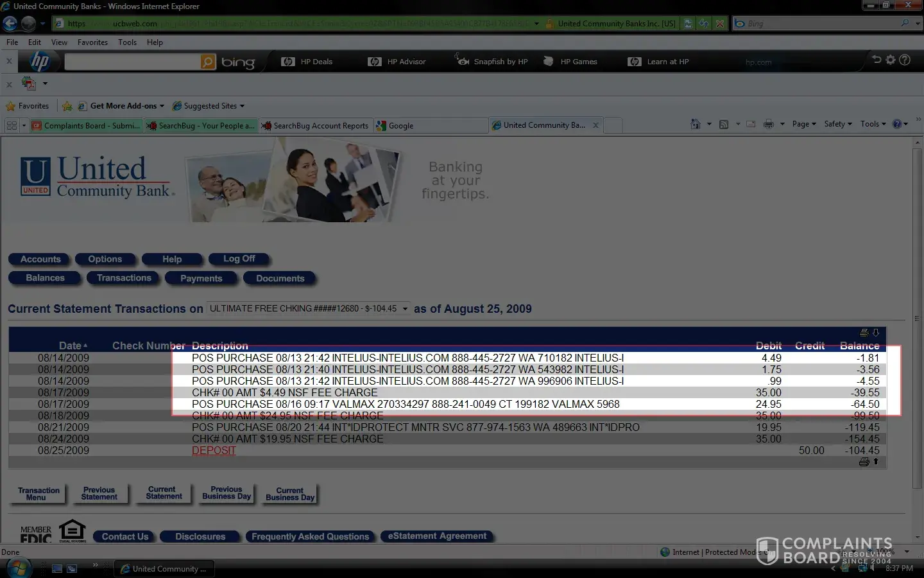
Task: Click the browser Forward arrow
Action: pyautogui.click(x=28, y=24)
